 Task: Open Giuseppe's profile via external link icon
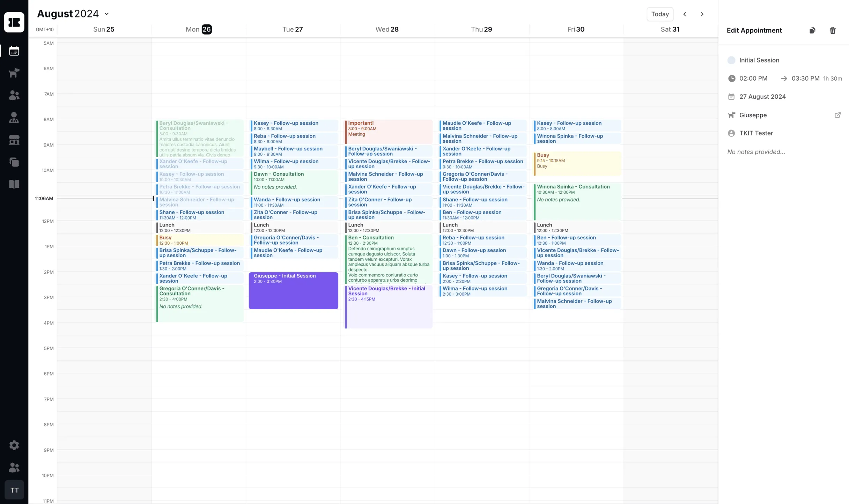coord(838,115)
